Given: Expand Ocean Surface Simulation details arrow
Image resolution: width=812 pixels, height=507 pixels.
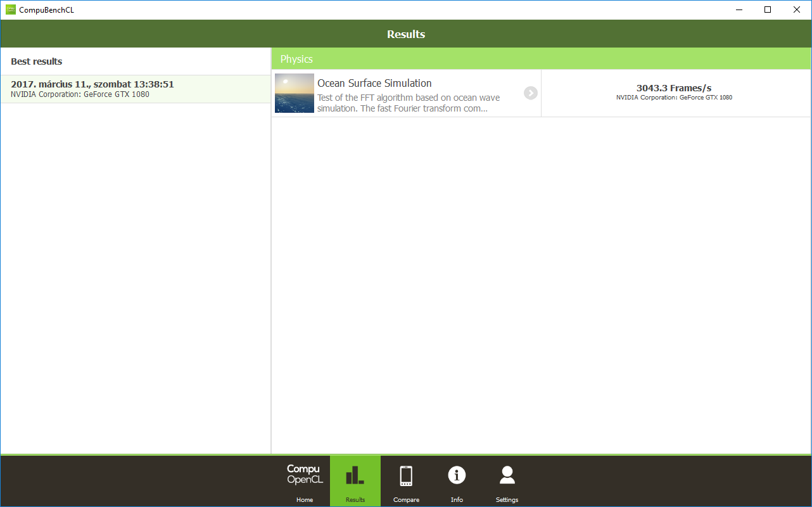Looking at the screenshot, I should tap(531, 93).
